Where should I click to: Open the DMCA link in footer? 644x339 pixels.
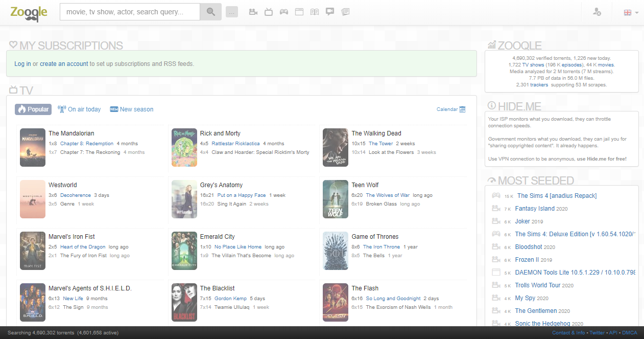[629, 333]
